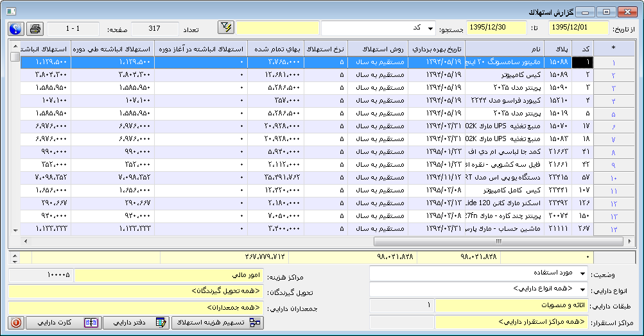This screenshot has width=644, height=336.
Task: Open کارت دارایی asset card button
Action: click(64, 323)
